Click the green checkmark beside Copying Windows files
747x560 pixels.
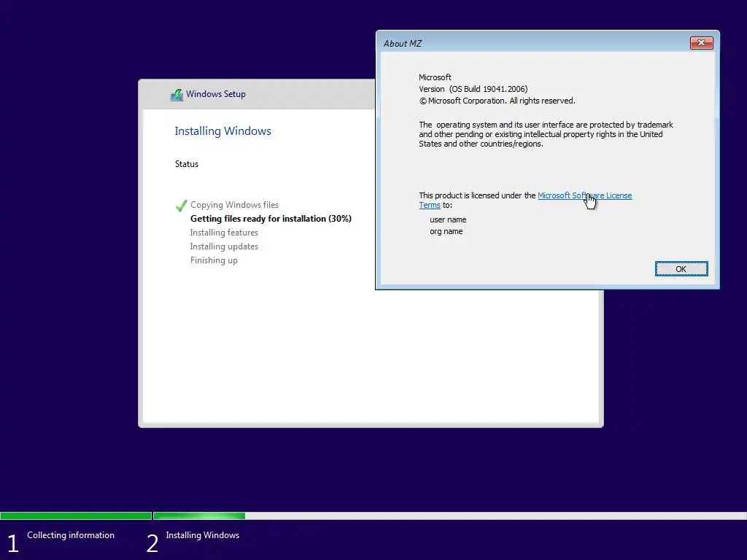(181, 205)
